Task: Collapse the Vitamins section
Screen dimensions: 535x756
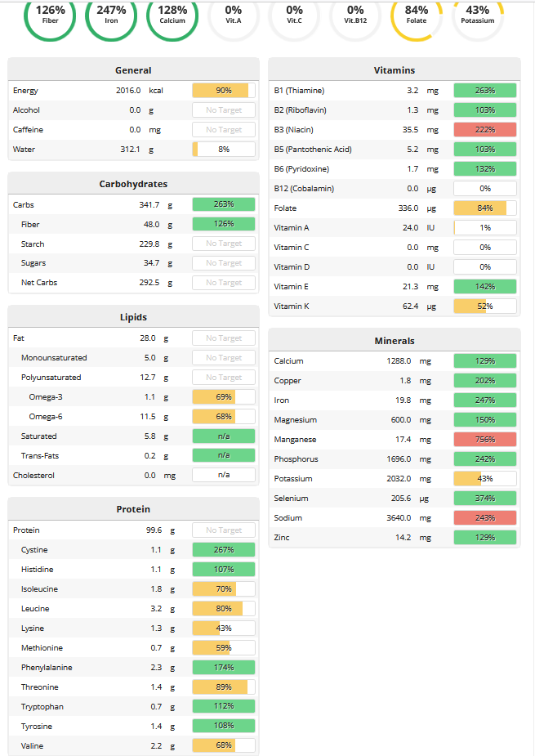Action: click(x=394, y=69)
